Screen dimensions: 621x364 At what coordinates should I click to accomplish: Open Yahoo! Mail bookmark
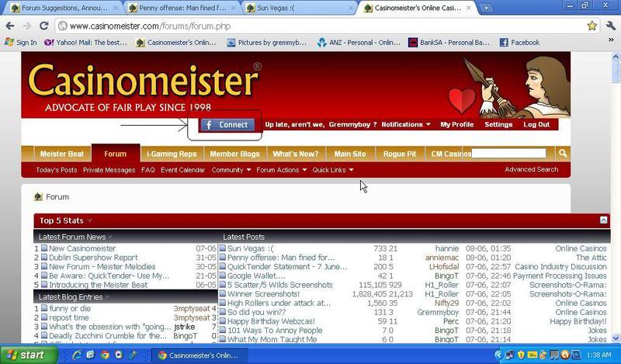(85, 43)
